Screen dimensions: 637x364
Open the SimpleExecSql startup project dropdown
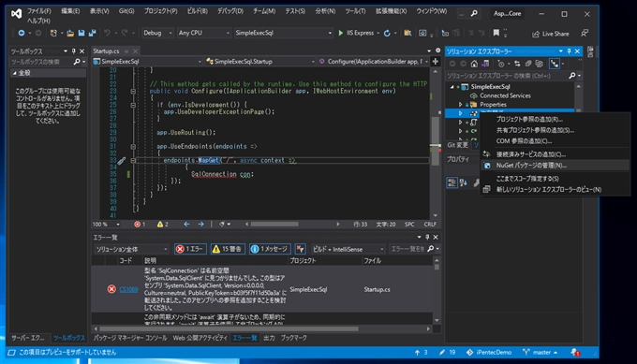284,33
